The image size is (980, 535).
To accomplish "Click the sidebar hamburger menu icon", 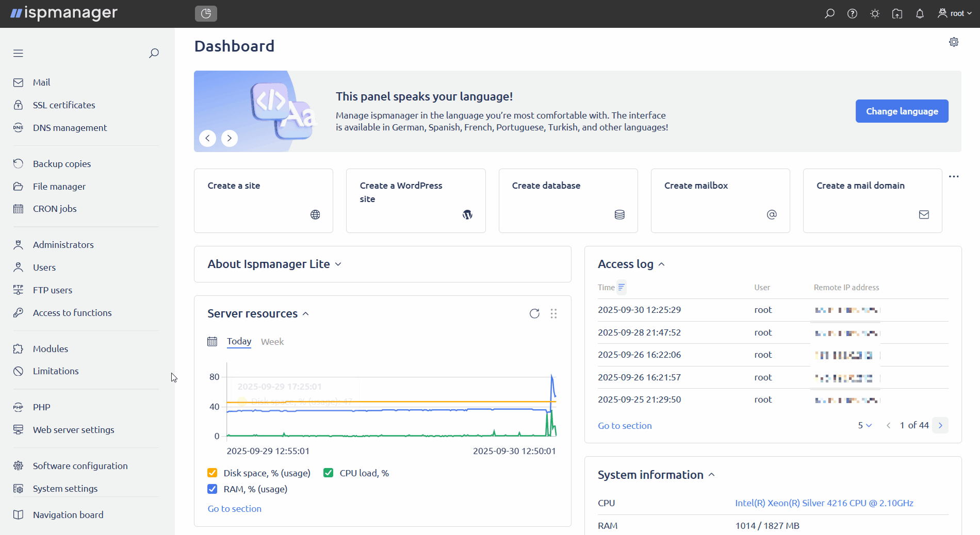I will click(x=19, y=54).
